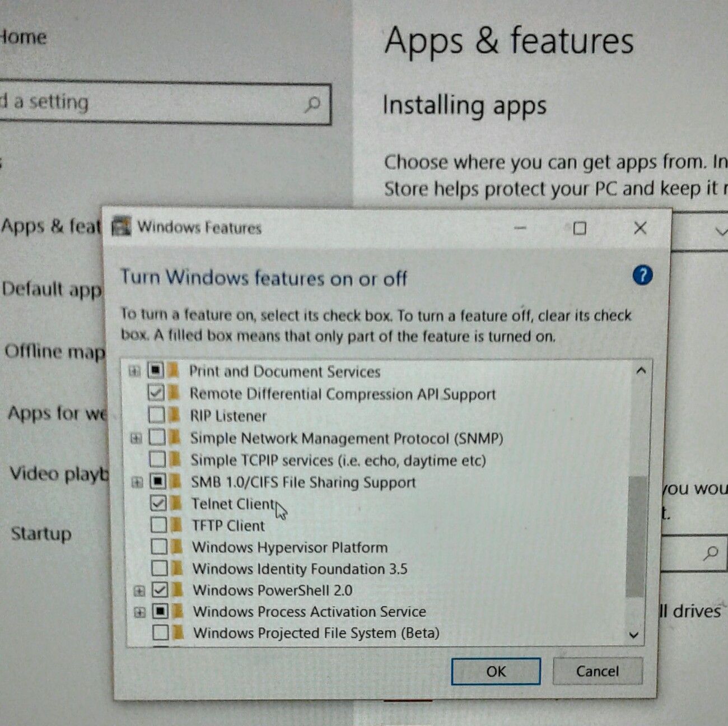728x726 pixels.
Task: Click folder icon beside Windows Hypervisor Platform
Action: point(177,546)
